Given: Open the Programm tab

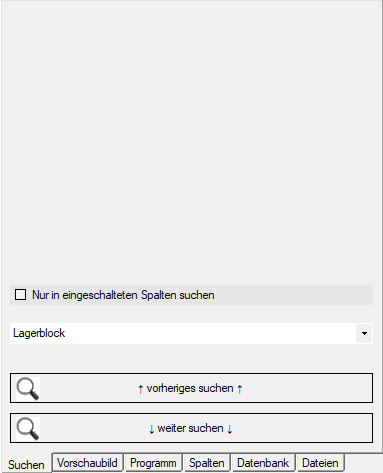Looking at the screenshot, I should (x=153, y=463).
